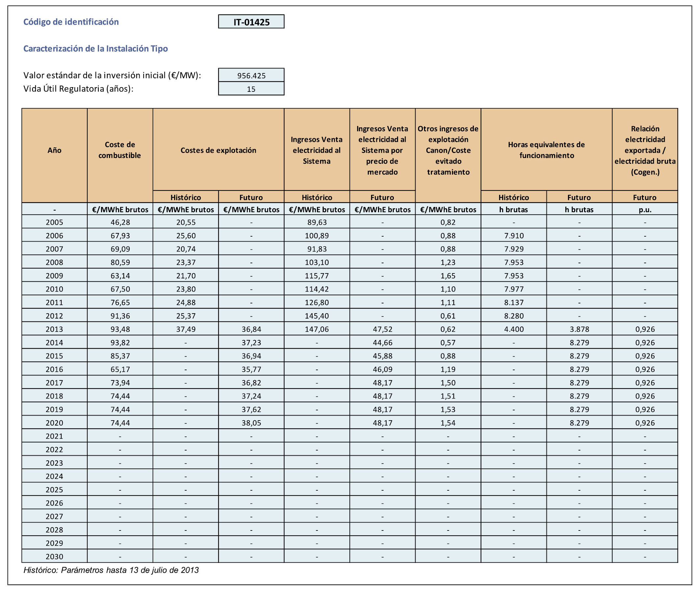Image resolution: width=700 pixels, height=592 pixels.
Task: Select the 37,49 historical cost in 2013
Action: coord(186,329)
